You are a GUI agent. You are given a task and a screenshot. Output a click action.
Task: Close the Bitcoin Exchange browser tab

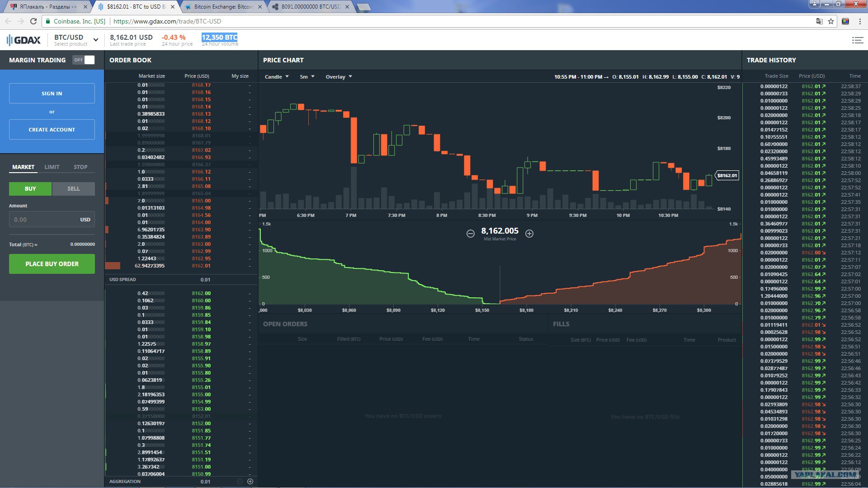(x=260, y=7)
